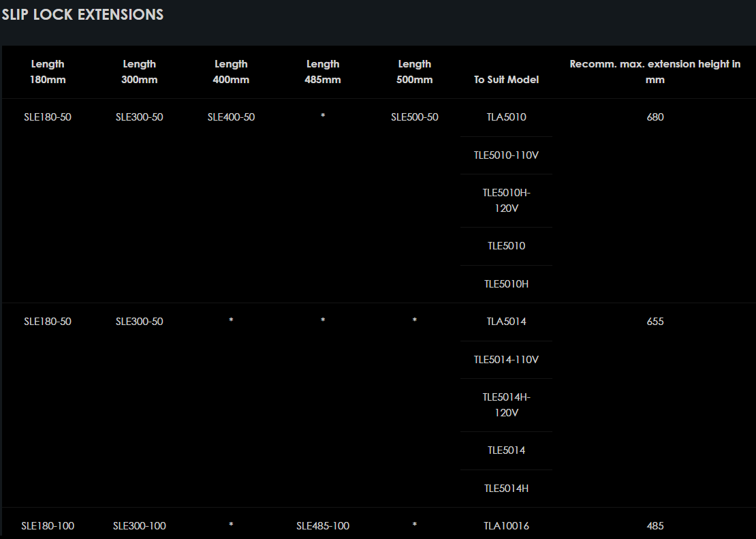This screenshot has width=756, height=539.
Task: Click the SLIP LOCK EXTENSIONS heading
Action: [82, 14]
